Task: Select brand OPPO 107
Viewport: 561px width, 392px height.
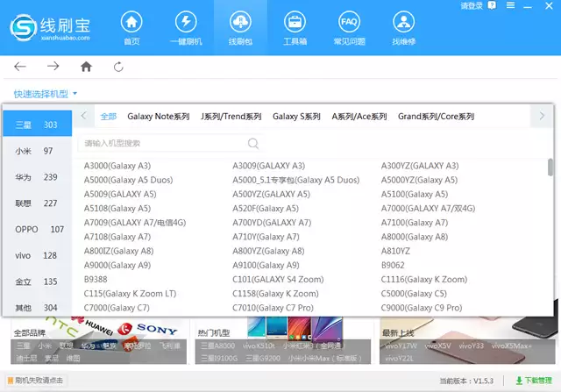Action: (37, 229)
